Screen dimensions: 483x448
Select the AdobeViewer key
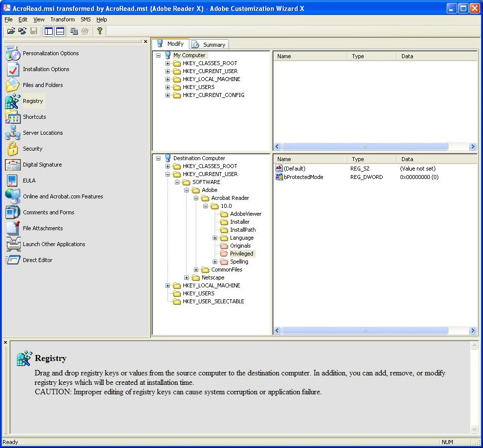point(245,214)
